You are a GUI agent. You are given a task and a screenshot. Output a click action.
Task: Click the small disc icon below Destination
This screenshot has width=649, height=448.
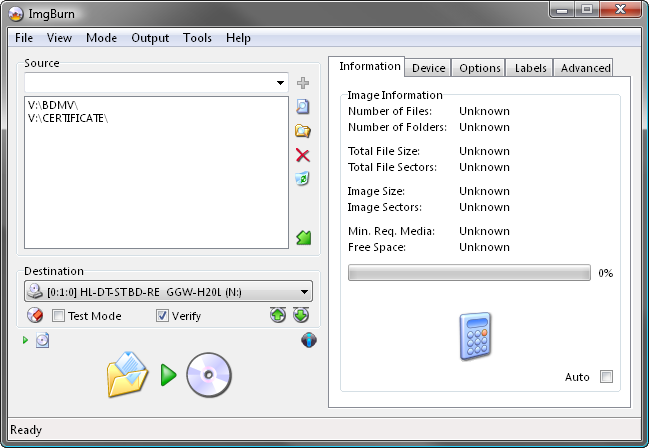tap(42, 340)
